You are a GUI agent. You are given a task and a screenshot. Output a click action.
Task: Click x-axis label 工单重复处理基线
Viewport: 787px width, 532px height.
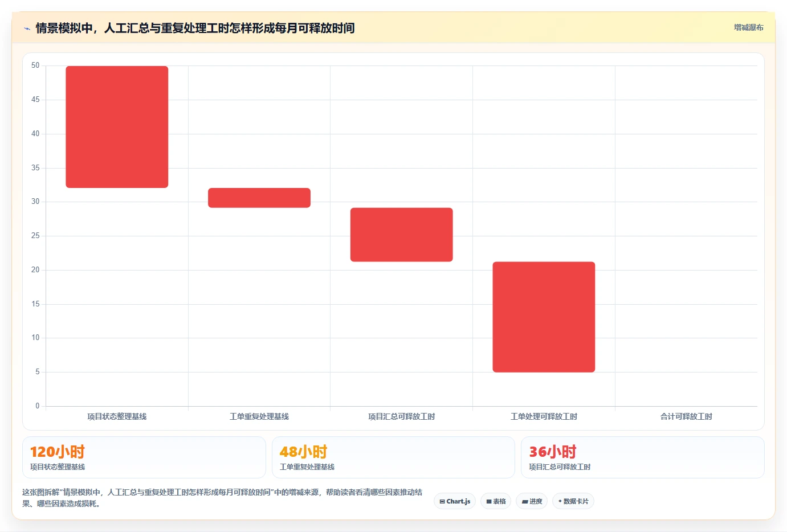pos(259,416)
